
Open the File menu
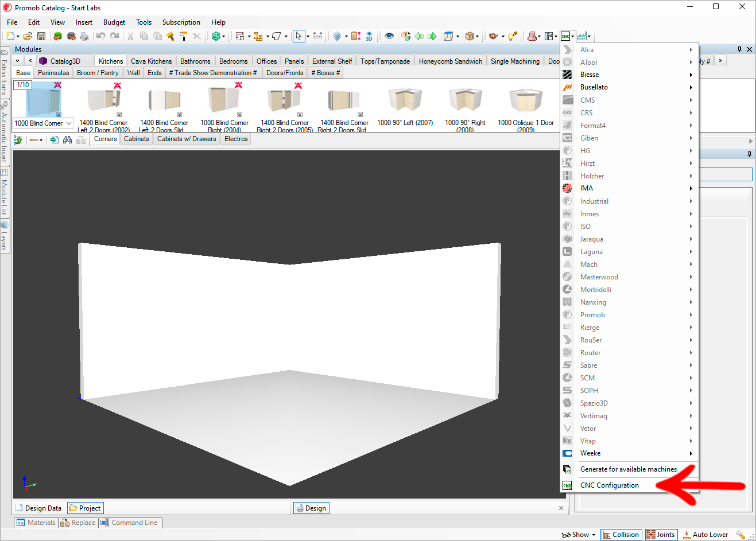tap(12, 22)
